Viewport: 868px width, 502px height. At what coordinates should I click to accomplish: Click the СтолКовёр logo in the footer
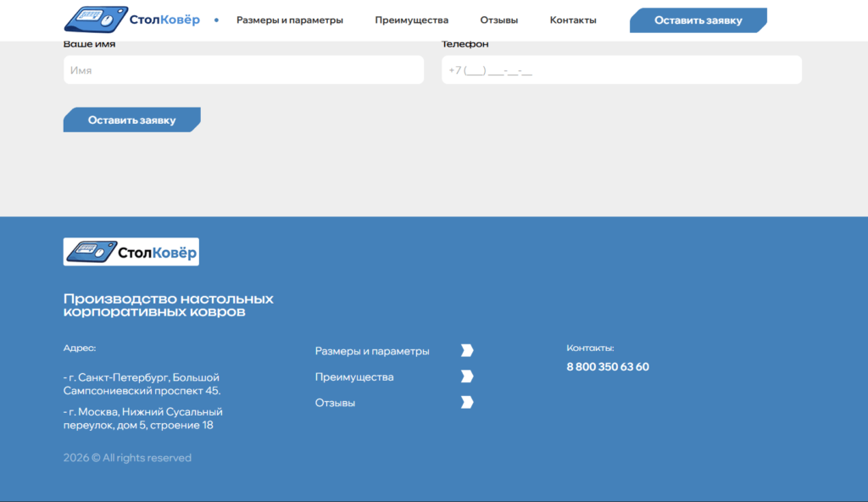[x=131, y=252]
